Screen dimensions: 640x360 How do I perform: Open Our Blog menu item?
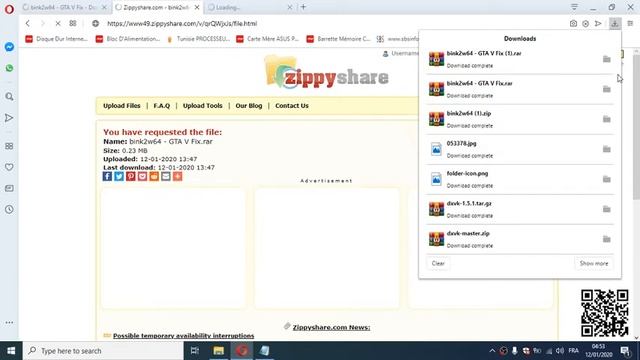tap(249, 106)
